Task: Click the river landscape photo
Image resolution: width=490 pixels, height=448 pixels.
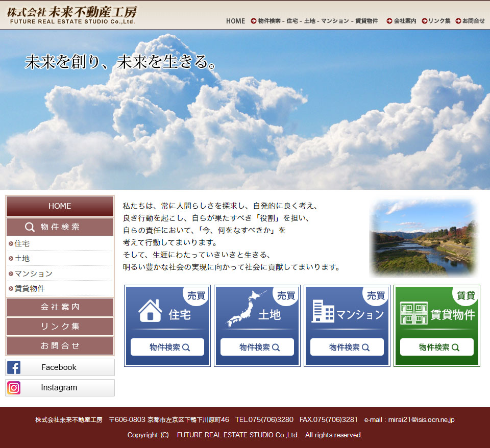Action: pyautogui.click(x=423, y=238)
